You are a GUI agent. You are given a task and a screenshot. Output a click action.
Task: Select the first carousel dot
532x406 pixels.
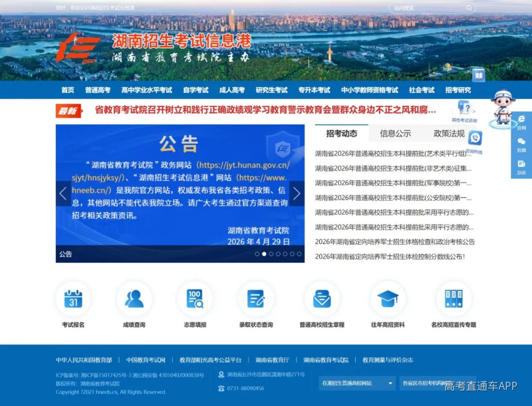click(x=257, y=254)
